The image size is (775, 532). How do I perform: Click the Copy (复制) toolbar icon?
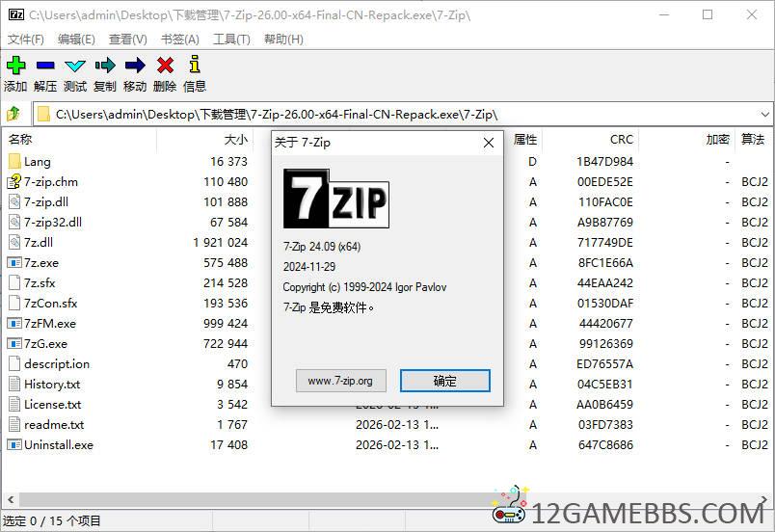point(105,65)
